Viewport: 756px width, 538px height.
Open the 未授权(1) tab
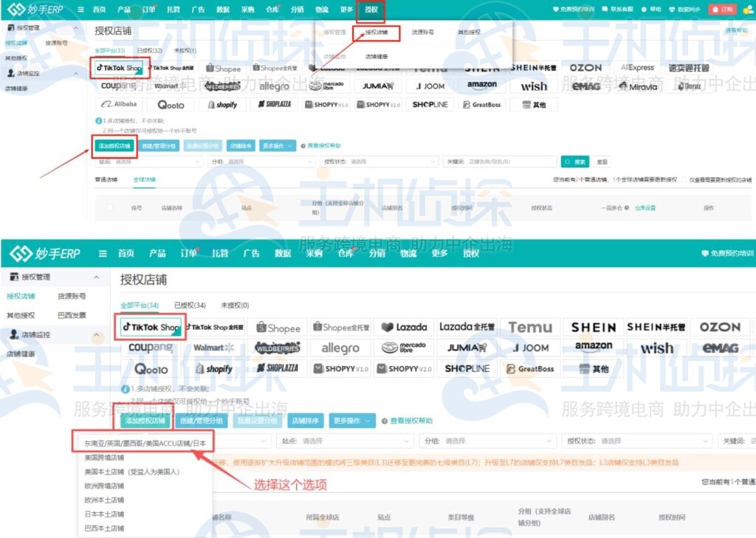click(x=185, y=50)
